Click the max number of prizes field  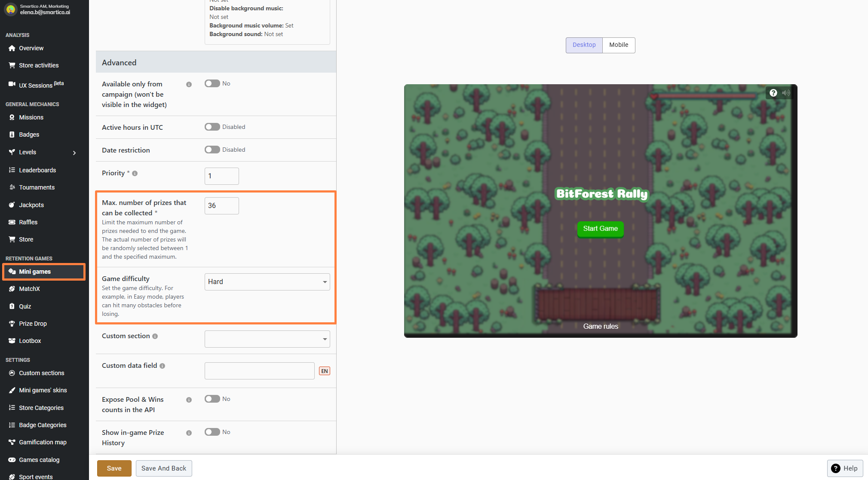tap(221, 206)
